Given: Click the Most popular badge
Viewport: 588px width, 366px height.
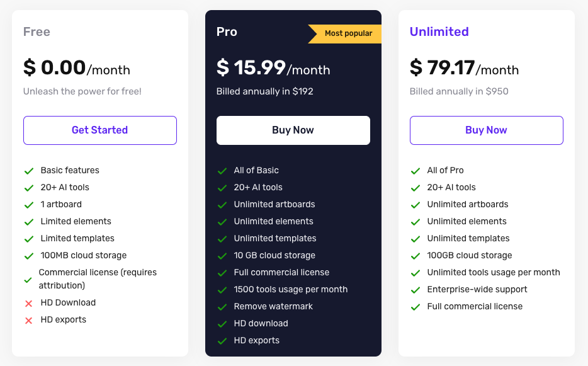Looking at the screenshot, I should [x=346, y=33].
